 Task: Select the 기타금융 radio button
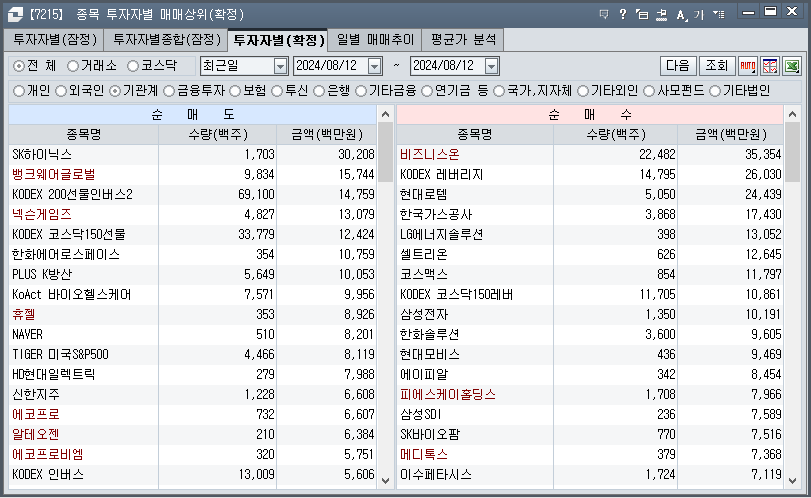pyautogui.click(x=361, y=91)
